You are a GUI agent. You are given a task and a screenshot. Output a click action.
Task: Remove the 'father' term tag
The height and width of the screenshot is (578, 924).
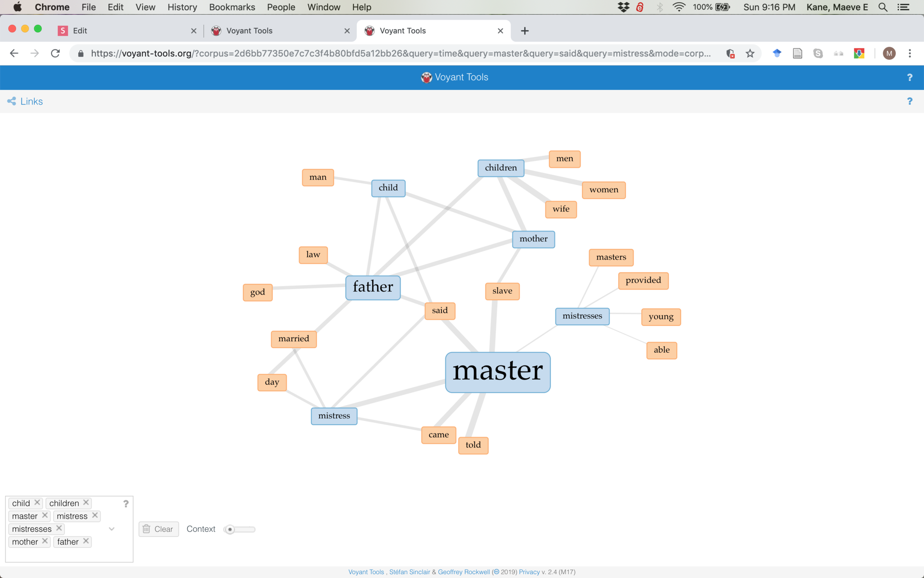(86, 541)
